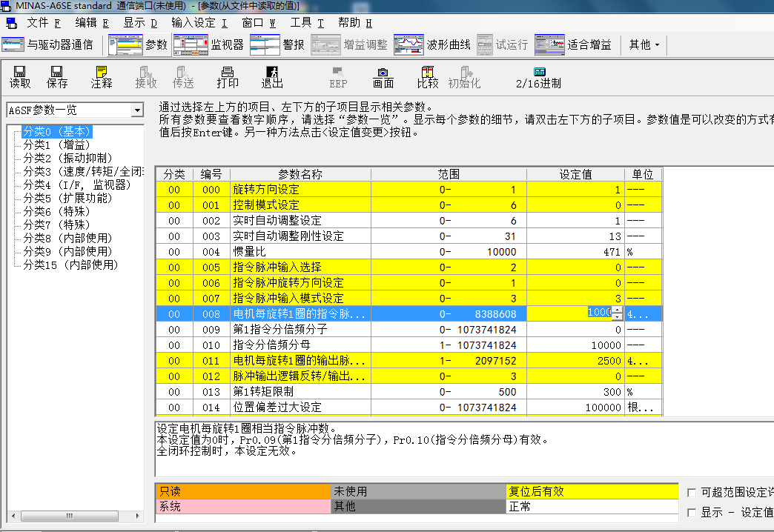Click the 退出 (Exit) icon
Viewport: 774px width, 532px height.
(272, 76)
